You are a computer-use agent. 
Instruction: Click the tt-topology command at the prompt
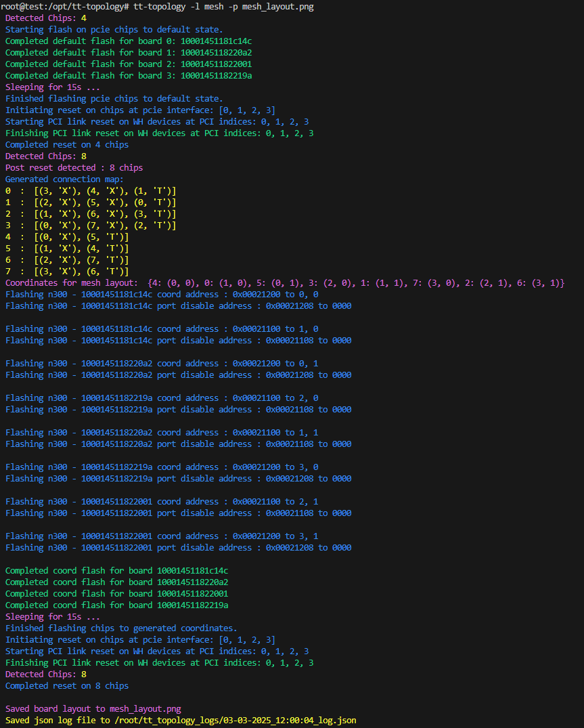click(223, 7)
